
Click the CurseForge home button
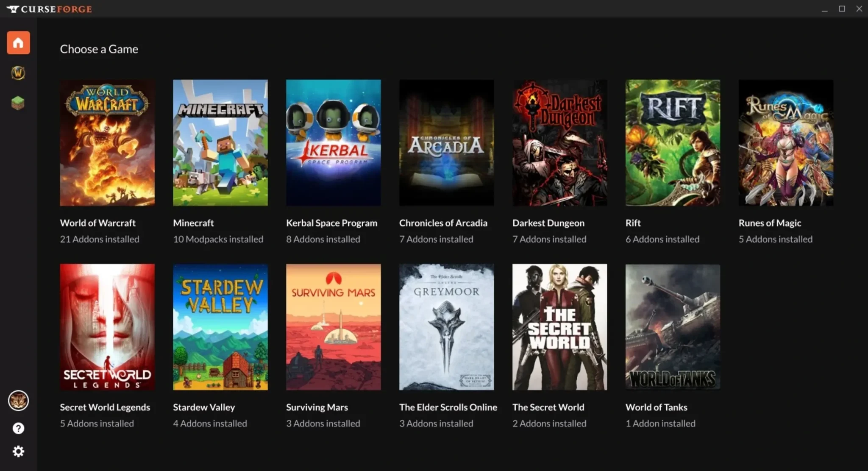18,42
